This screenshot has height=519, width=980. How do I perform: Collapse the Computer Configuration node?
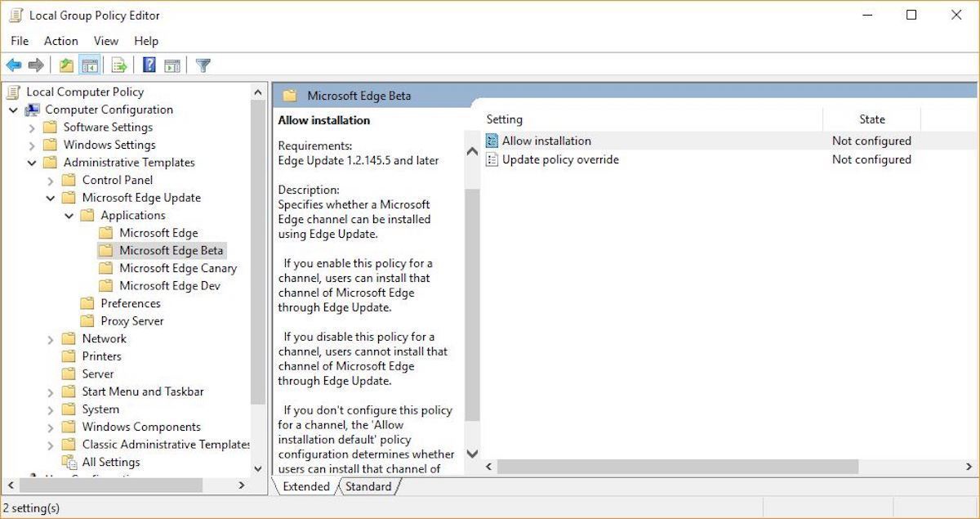(x=14, y=110)
